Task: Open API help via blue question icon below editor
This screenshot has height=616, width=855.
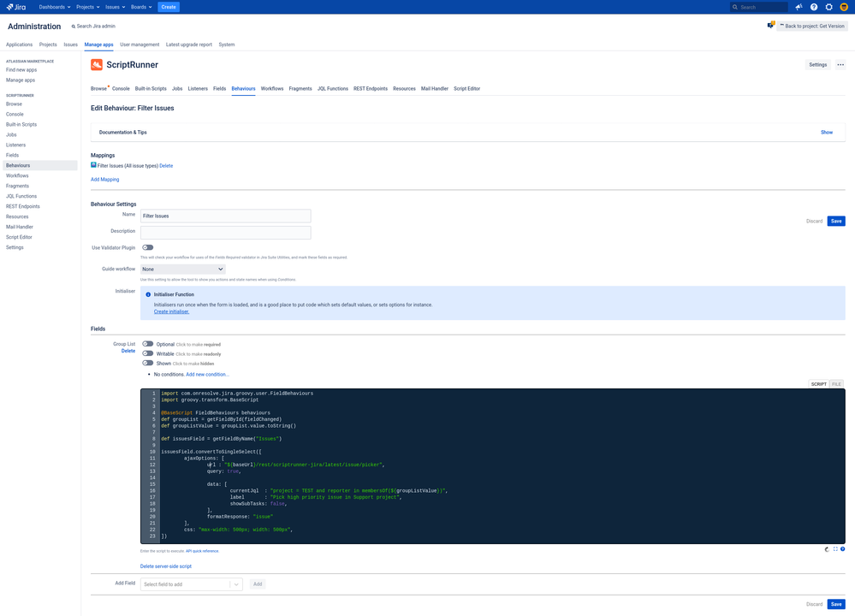Action: click(x=842, y=548)
